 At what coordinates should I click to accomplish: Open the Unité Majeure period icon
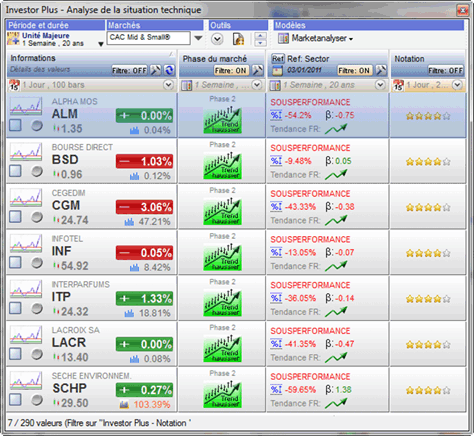pyautogui.click(x=13, y=39)
